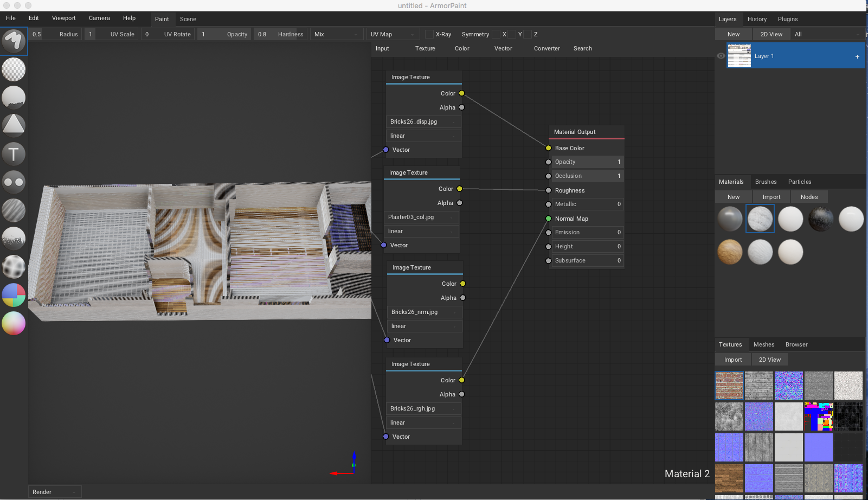Screen dimensions: 868x500
Task: Click the New button in the Layers panel
Action: (732, 34)
